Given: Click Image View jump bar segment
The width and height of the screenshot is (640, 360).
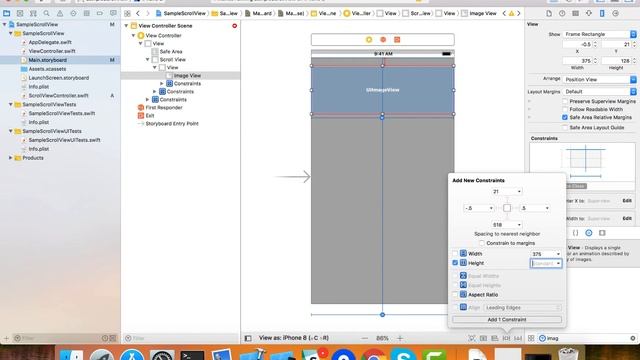Looking at the screenshot, I should point(479,13).
